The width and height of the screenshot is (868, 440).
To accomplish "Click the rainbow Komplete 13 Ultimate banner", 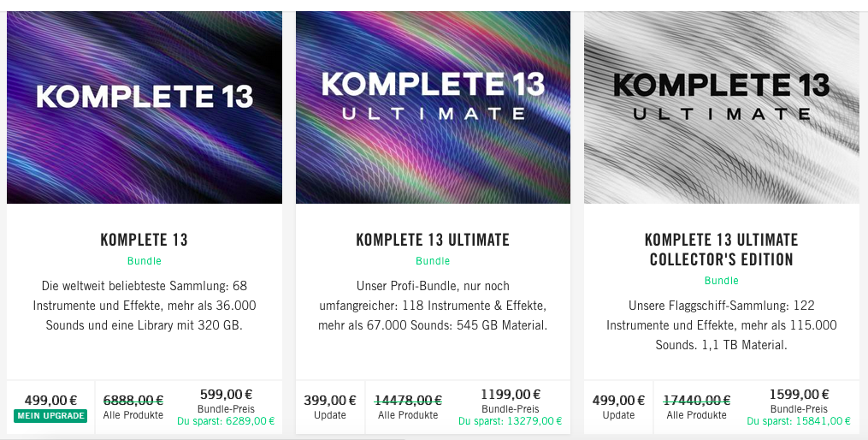I will [433, 107].
